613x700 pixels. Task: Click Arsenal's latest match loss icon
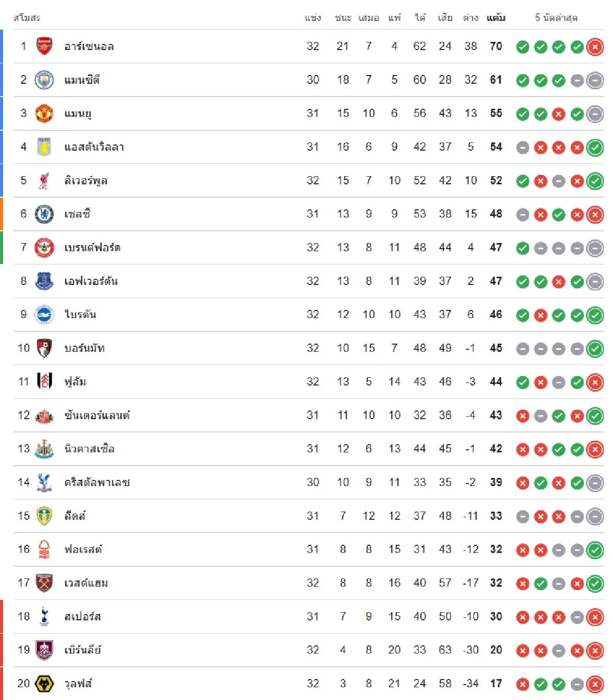(x=595, y=47)
